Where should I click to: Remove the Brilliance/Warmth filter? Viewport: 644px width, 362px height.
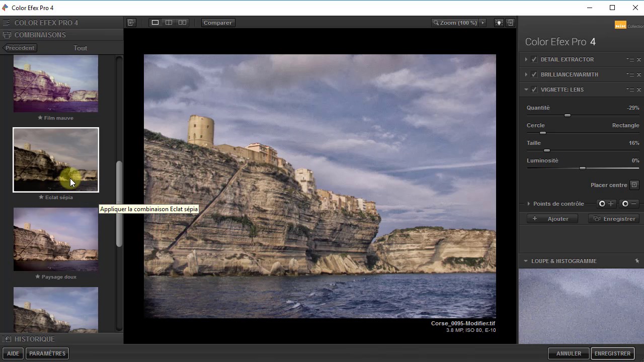[639, 74]
